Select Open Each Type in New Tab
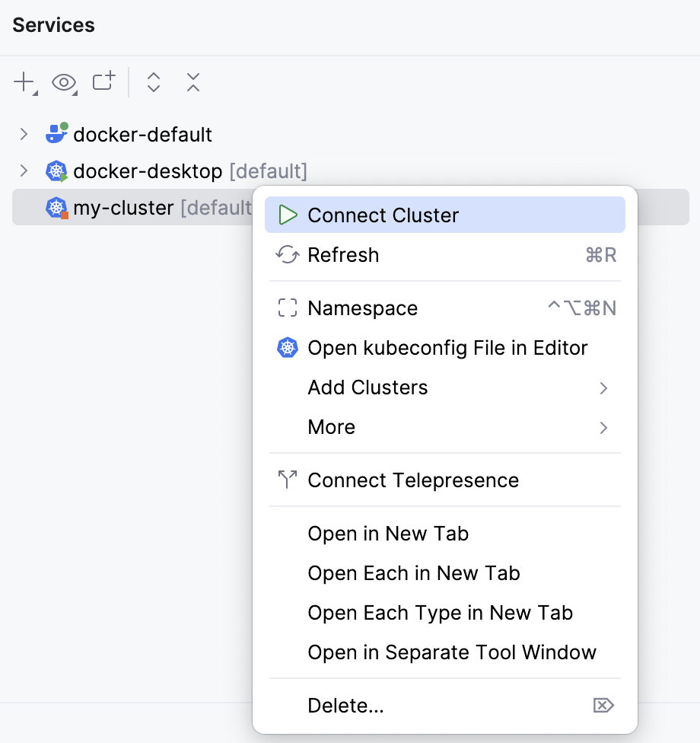Screen dimensions: 700x743 (440, 613)
